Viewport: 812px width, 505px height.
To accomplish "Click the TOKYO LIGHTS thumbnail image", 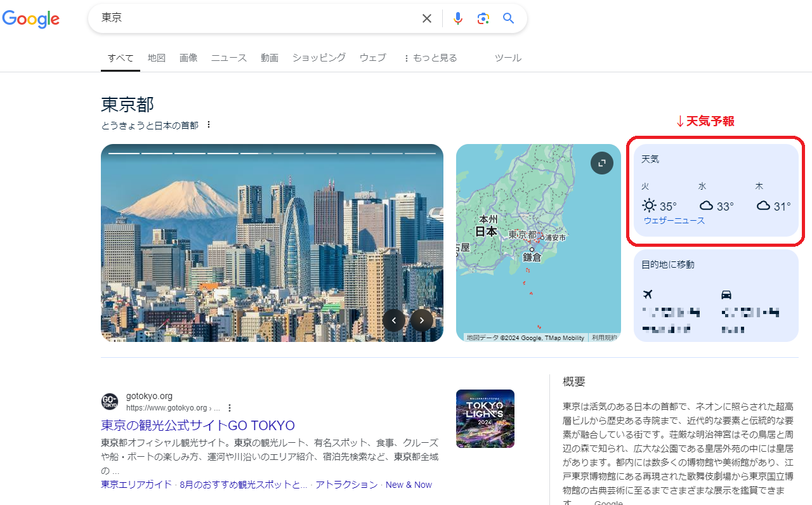I will [x=485, y=418].
